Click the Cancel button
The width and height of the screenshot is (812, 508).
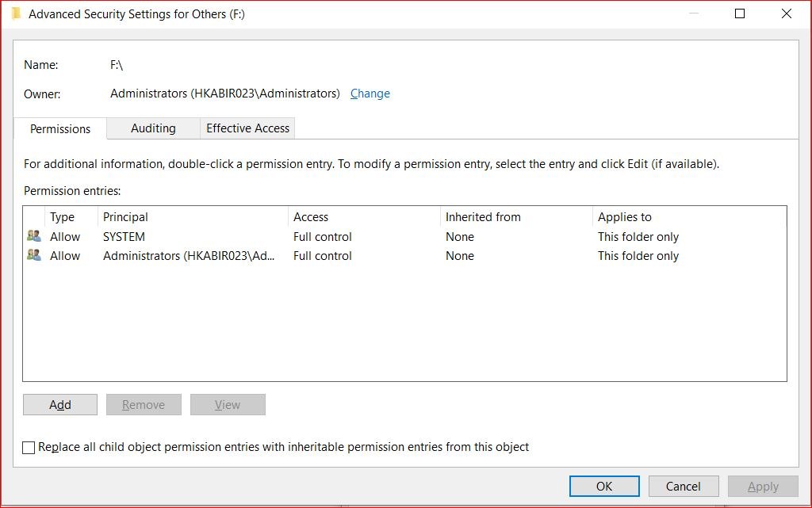[683, 487]
